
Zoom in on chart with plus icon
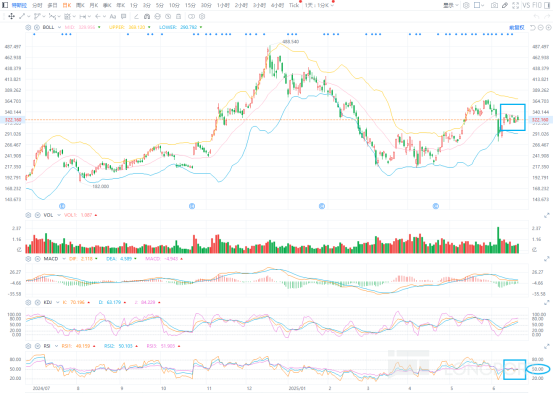click(548, 28)
